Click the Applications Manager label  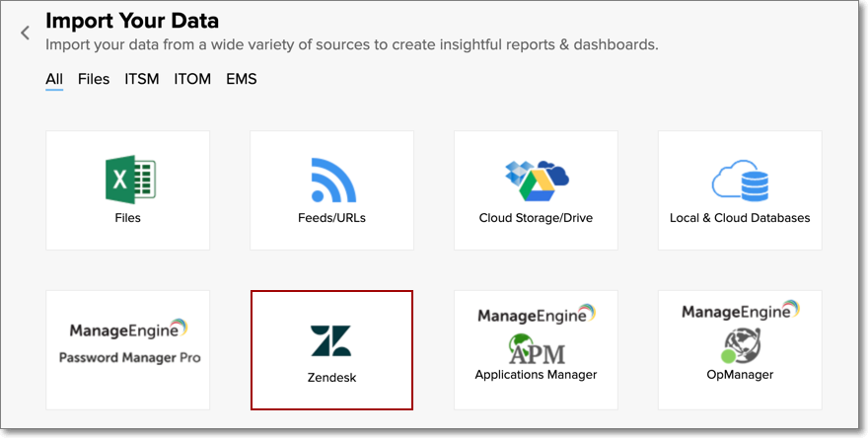(x=536, y=375)
